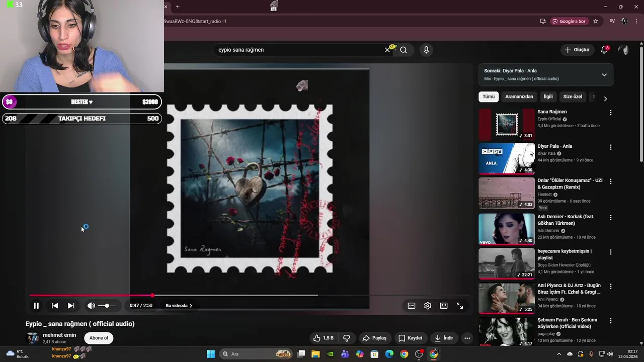The image size is (644, 362).
Task: Switch to theater mode
Action: 444,306
